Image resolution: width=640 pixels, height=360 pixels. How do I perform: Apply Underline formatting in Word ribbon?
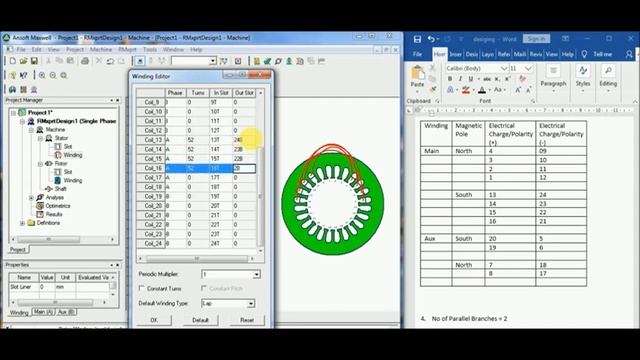471,79
